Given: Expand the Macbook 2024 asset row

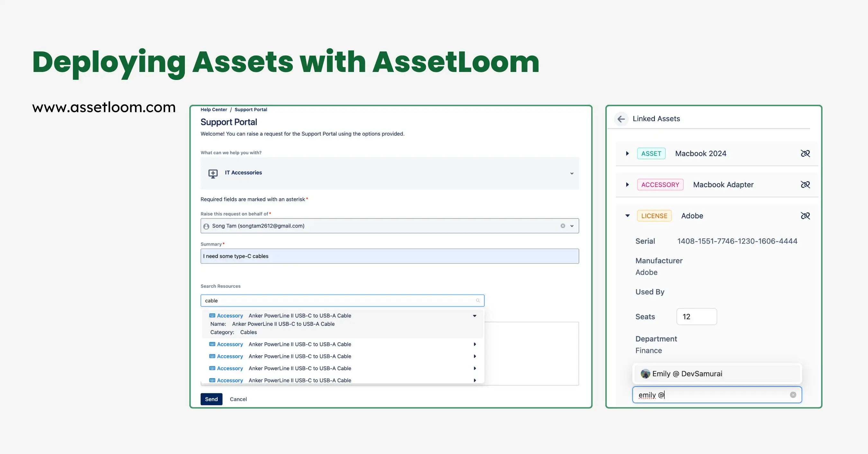Looking at the screenshot, I should 627,154.
